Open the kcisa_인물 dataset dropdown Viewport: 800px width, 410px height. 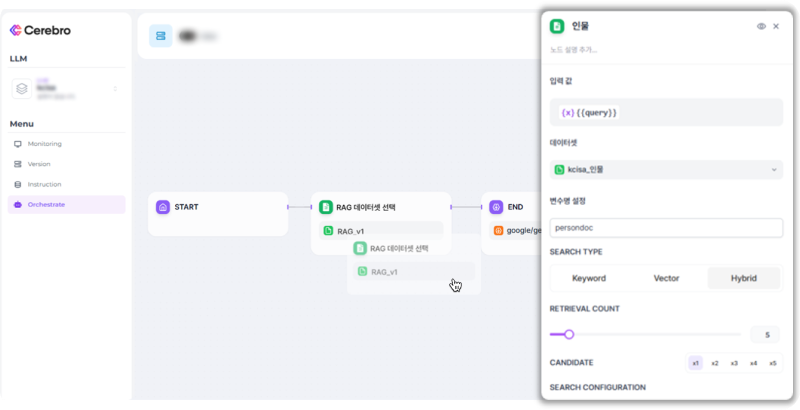[x=666, y=170]
